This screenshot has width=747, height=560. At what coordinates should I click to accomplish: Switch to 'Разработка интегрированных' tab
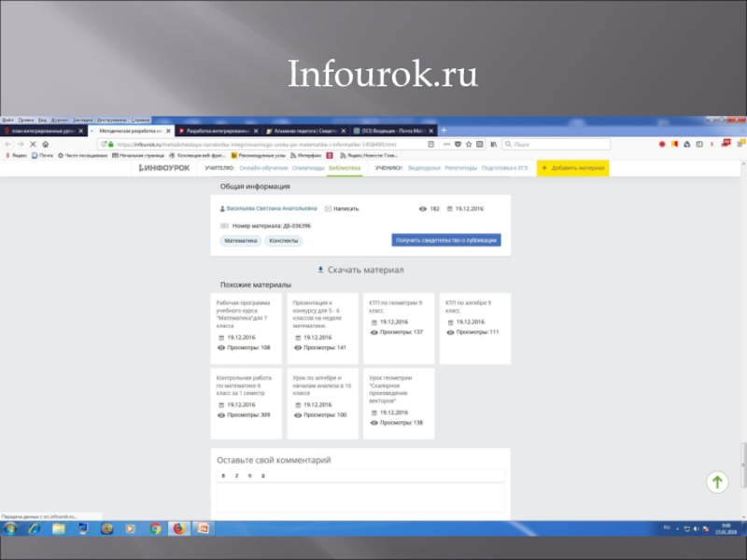(x=218, y=131)
